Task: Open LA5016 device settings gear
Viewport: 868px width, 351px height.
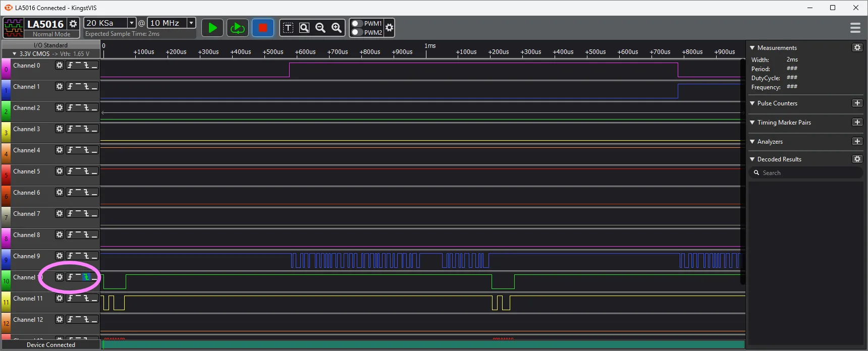Action: point(73,24)
